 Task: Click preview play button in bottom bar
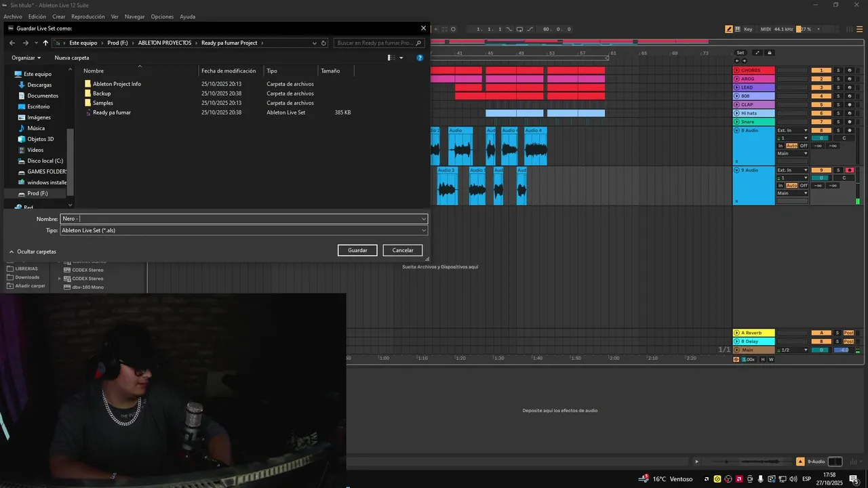pyautogui.click(x=697, y=462)
